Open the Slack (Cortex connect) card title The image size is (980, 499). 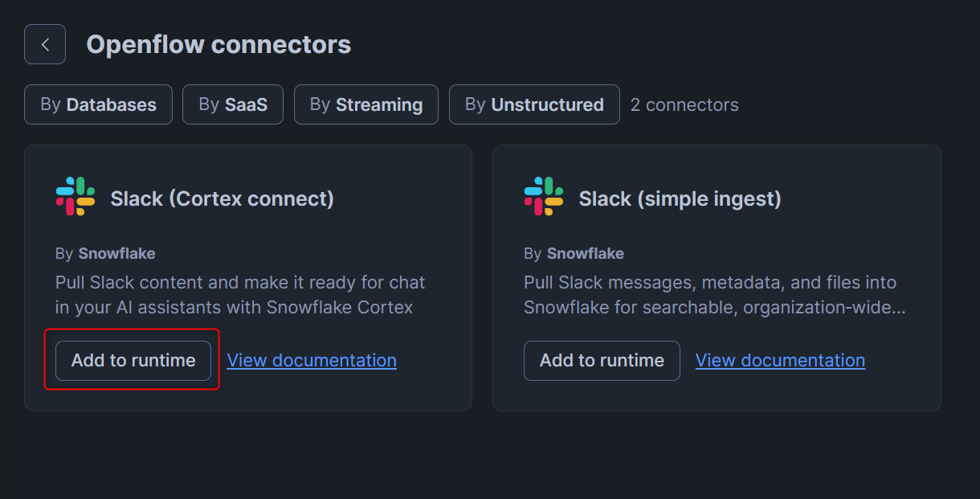tap(222, 198)
